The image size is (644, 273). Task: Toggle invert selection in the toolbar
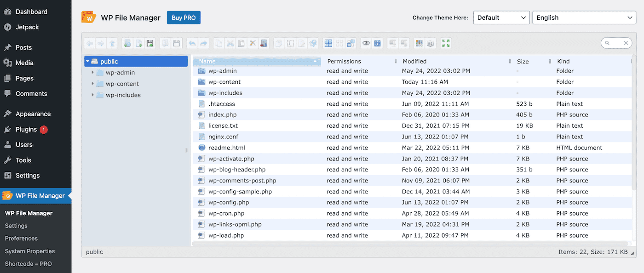tap(351, 43)
